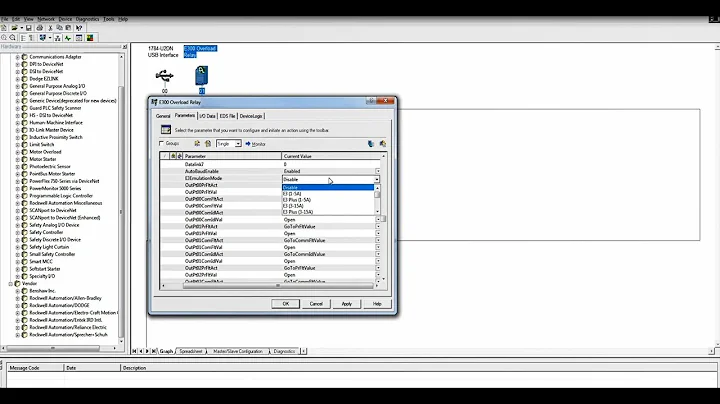Switch to the General tab
Screen dimensions: 720x404
point(163,116)
